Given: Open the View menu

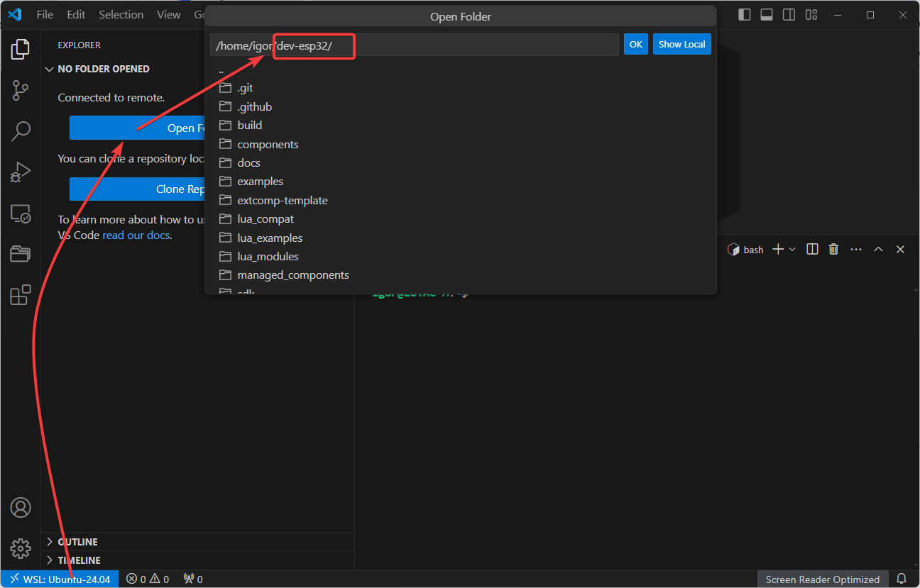Looking at the screenshot, I should point(168,14).
